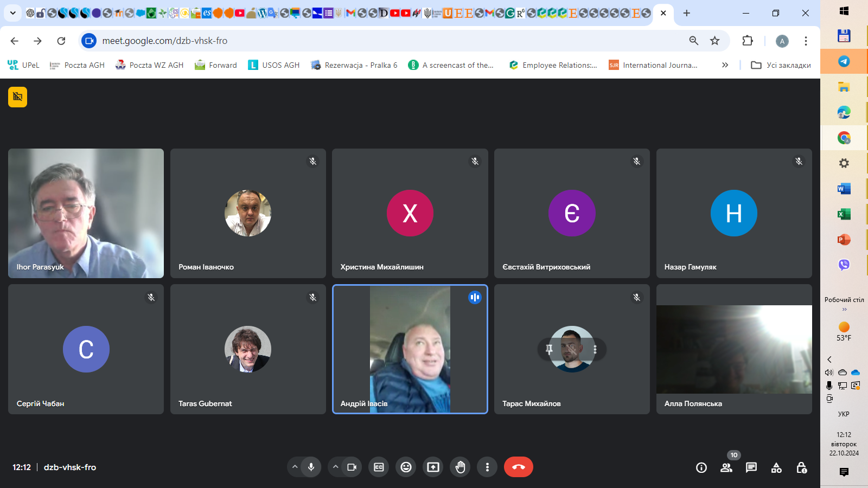The width and height of the screenshot is (868, 488).
Task: Open the Poczta AGH bookmark
Action: (77, 65)
